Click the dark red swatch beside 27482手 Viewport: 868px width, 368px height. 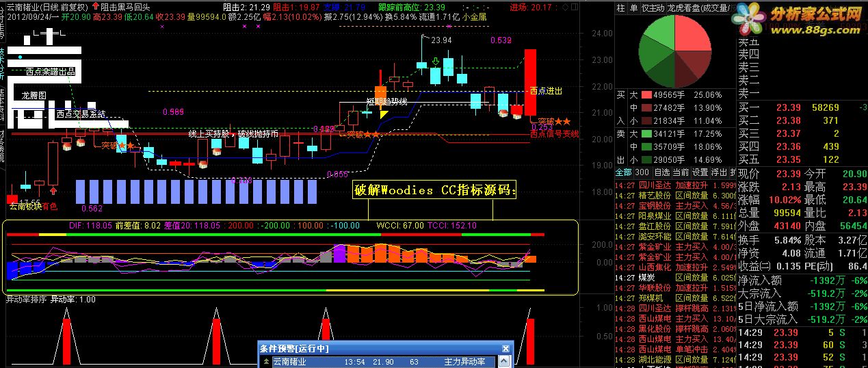[x=646, y=108]
